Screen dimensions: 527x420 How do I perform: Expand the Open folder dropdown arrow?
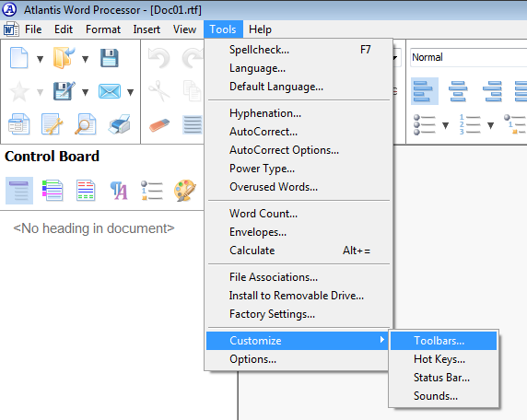[x=86, y=59]
